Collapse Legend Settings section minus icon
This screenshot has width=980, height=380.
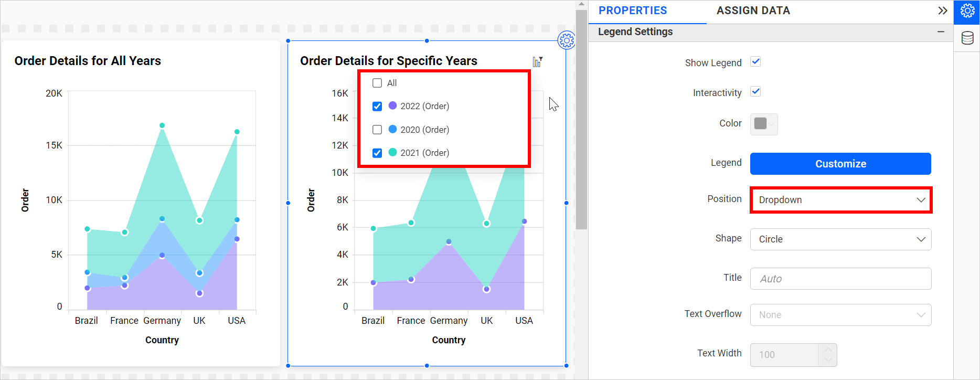click(x=941, y=32)
